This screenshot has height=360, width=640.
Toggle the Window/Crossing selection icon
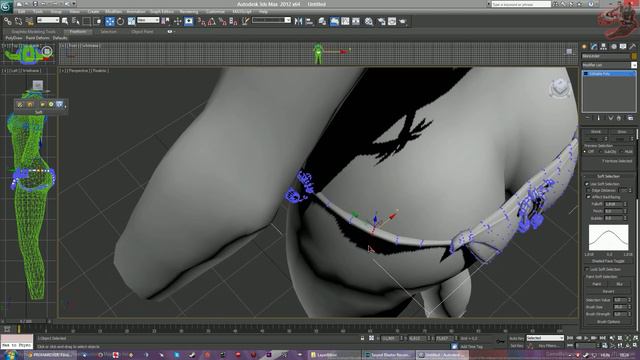[98, 21]
